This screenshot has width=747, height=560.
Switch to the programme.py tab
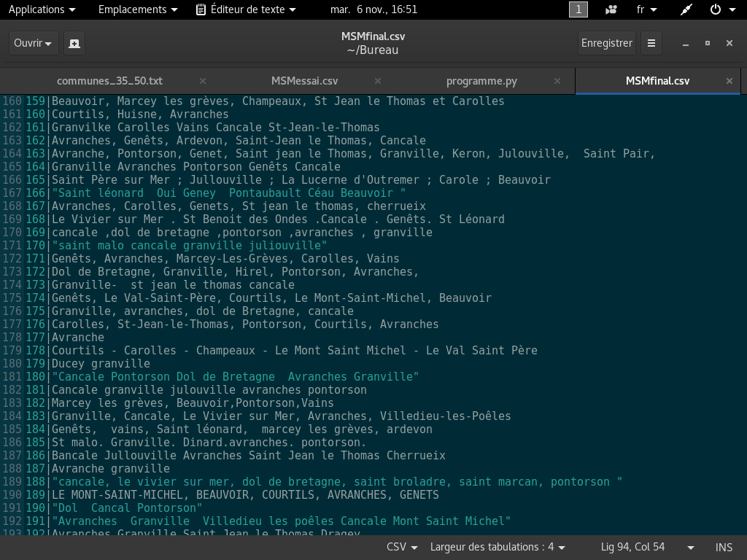[481, 81]
